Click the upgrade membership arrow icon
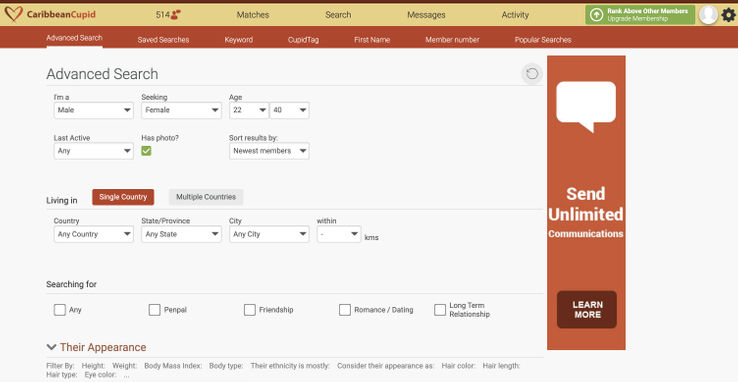738x382 pixels. tap(596, 15)
